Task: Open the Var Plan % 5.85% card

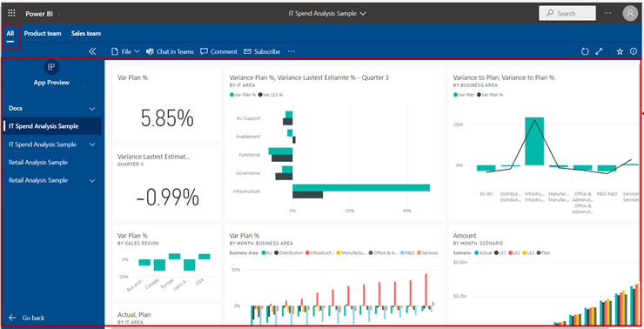Action: [x=167, y=104]
